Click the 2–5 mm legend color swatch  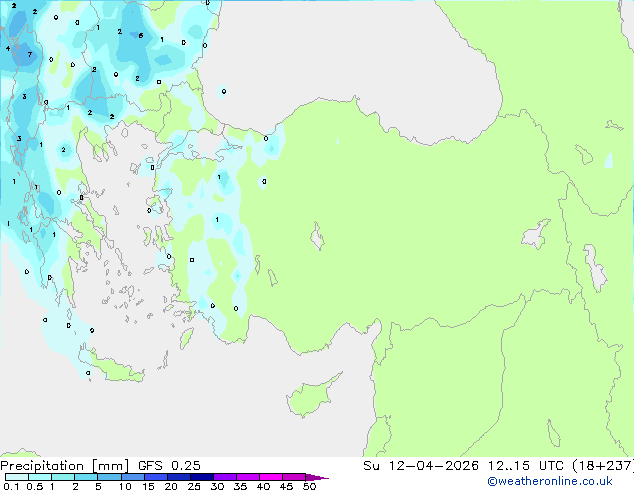pos(86,477)
